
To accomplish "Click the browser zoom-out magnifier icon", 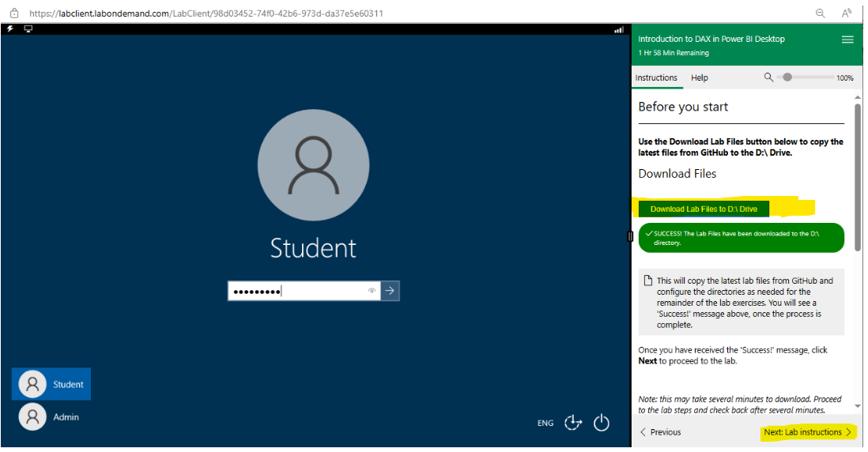I will [x=821, y=13].
